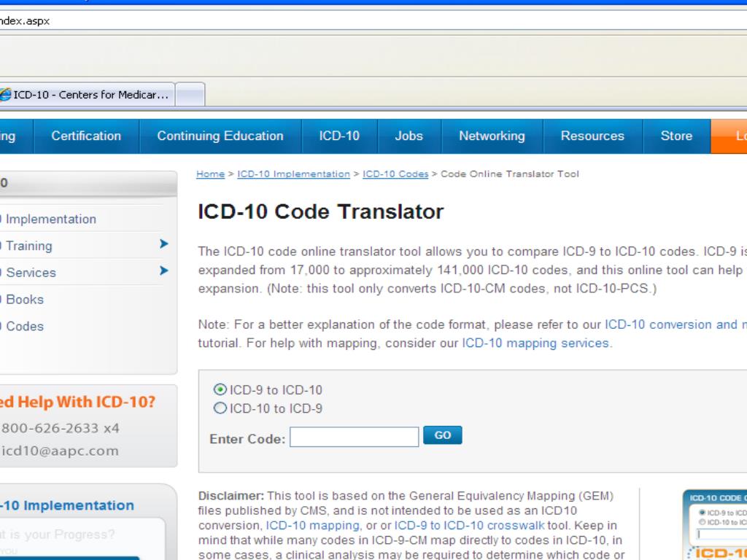Open the ICD-10 conversion and mapping link
Image resolution: width=747 pixels, height=560 pixels.
pyautogui.click(x=676, y=324)
